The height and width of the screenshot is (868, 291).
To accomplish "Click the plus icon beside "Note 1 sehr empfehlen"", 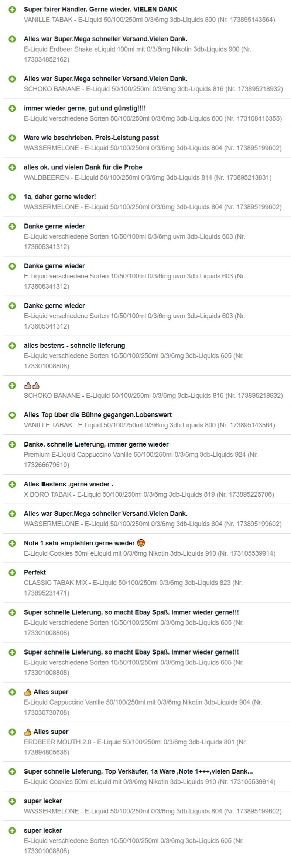I will click(12, 543).
